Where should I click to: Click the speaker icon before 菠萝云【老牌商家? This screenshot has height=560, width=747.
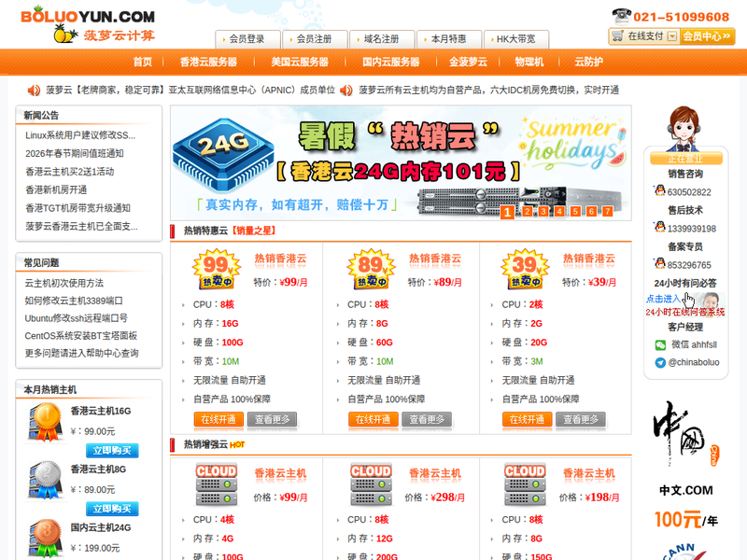click(34, 90)
